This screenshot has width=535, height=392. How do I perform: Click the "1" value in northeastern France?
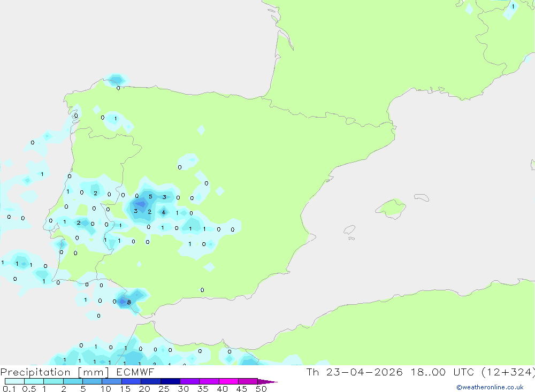point(513,6)
